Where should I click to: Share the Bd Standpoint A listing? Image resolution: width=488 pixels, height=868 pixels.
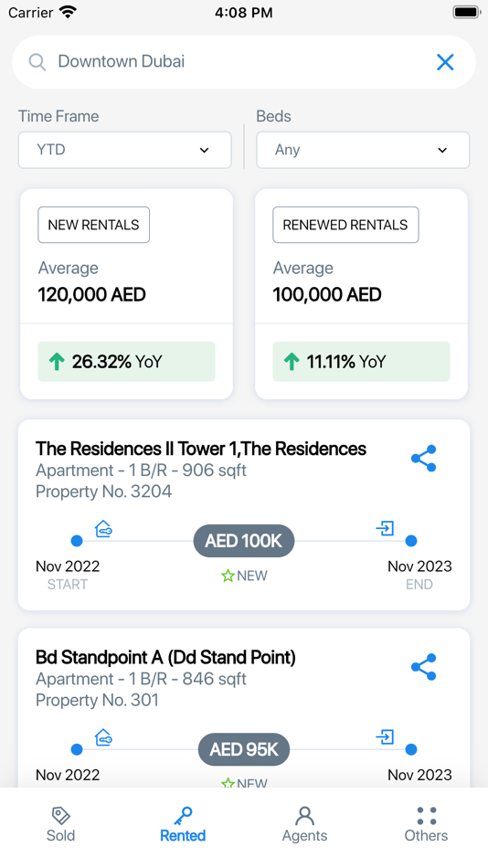424,667
